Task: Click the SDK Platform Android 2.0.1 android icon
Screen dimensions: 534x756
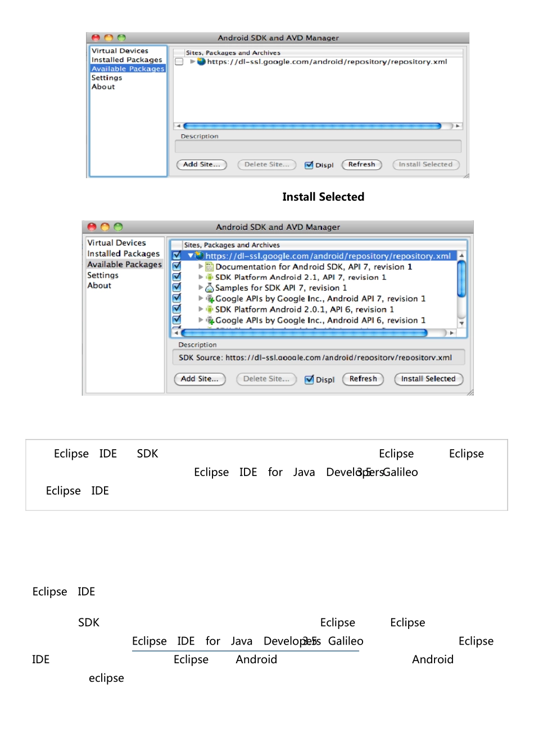Action: [210, 309]
